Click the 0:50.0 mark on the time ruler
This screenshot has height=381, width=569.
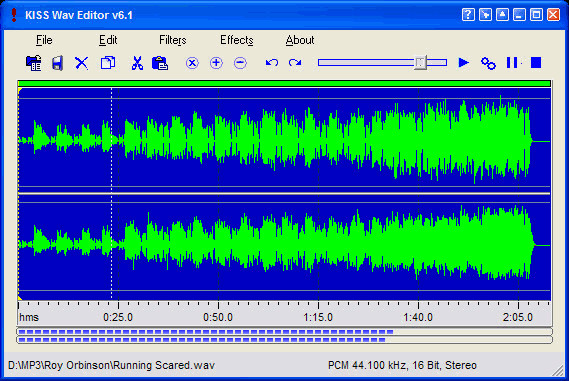(x=218, y=317)
